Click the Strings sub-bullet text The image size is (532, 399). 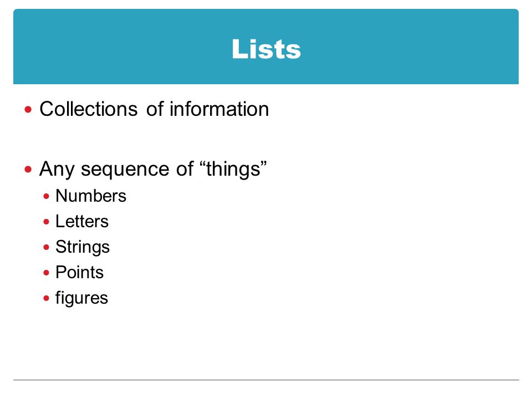tap(83, 247)
